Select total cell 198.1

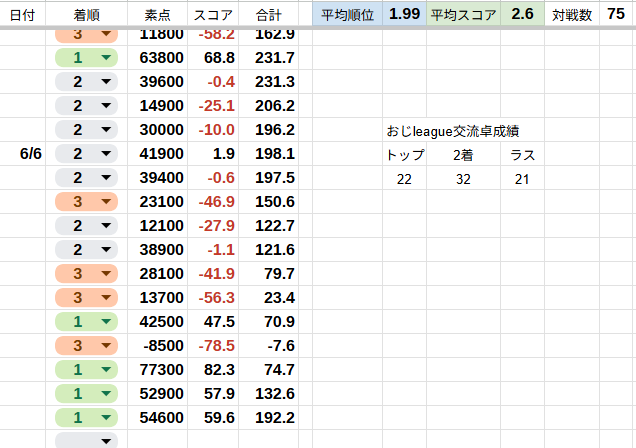pyautogui.click(x=269, y=154)
